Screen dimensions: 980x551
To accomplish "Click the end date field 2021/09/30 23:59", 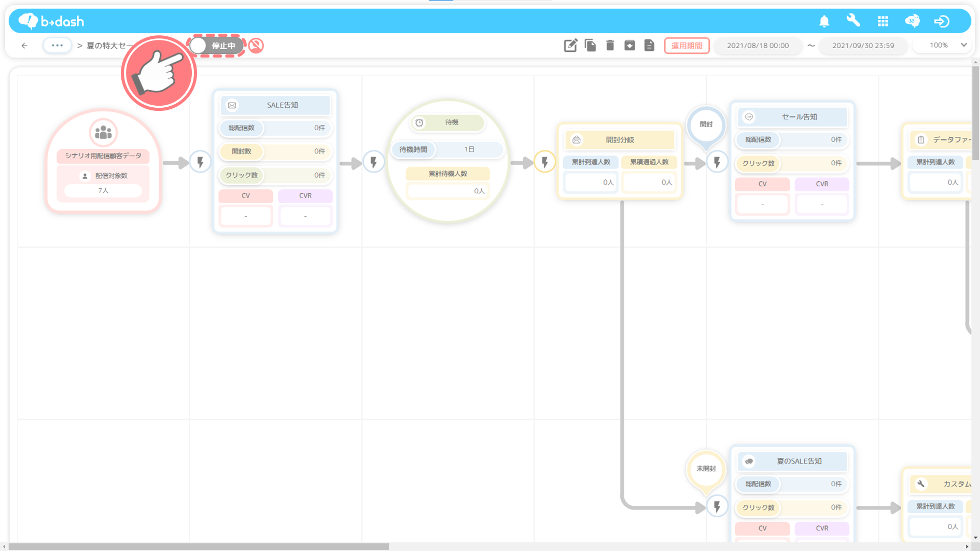I will point(863,46).
